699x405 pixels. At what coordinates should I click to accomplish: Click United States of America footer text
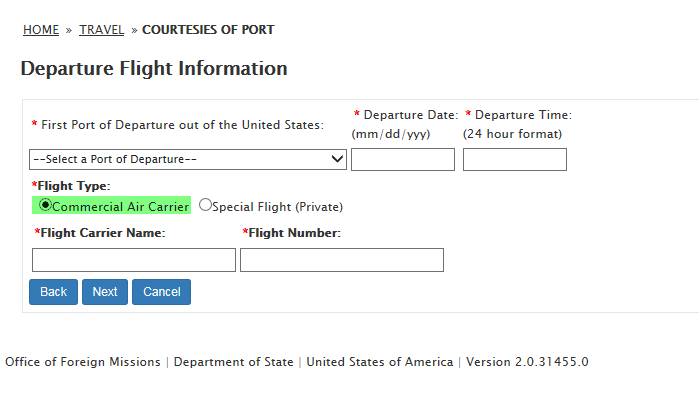coord(379,362)
